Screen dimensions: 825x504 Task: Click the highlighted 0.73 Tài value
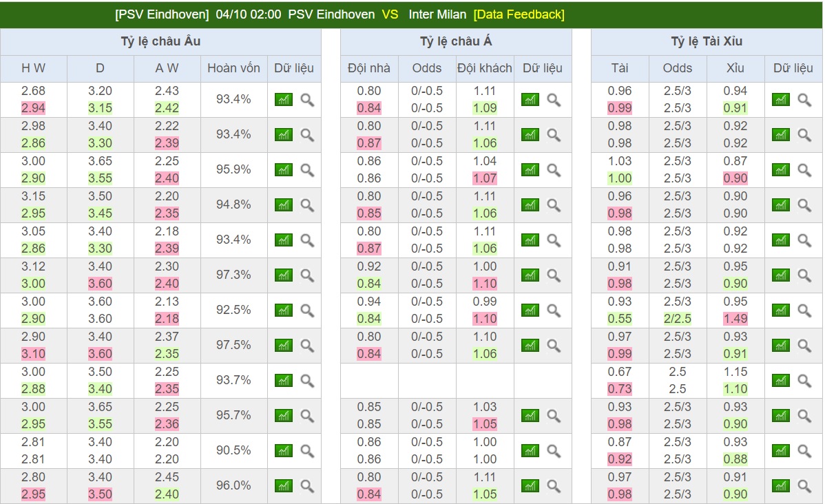pyautogui.click(x=620, y=389)
